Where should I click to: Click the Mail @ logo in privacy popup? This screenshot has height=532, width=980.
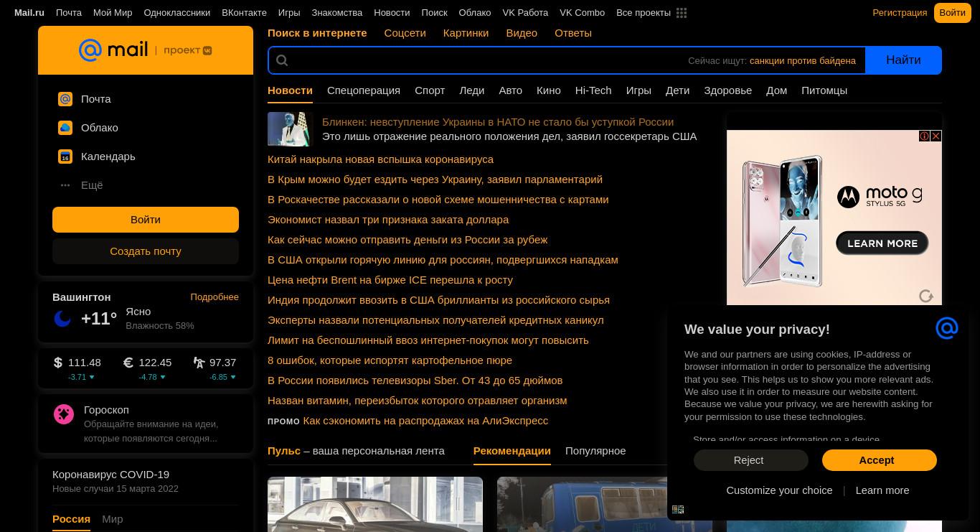947,328
